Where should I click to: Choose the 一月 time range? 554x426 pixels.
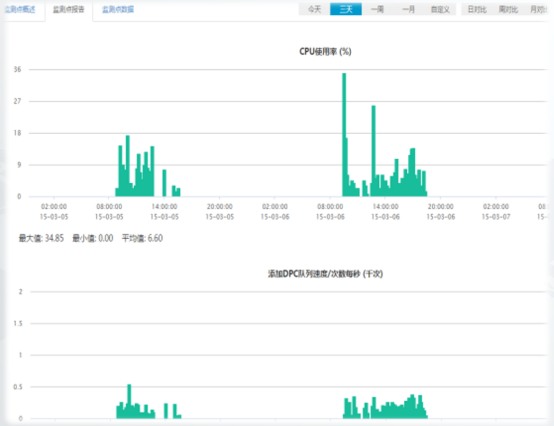(x=408, y=9)
